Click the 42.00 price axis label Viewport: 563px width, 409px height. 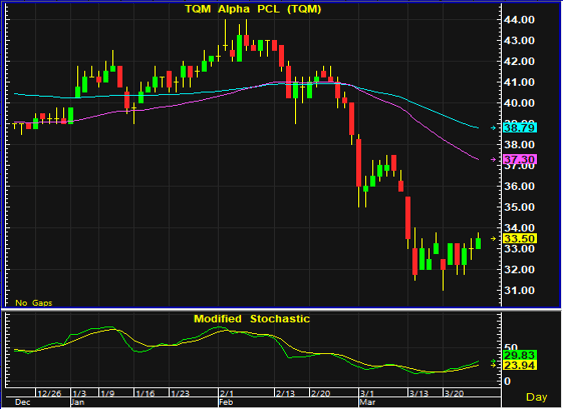coord(519,61)
